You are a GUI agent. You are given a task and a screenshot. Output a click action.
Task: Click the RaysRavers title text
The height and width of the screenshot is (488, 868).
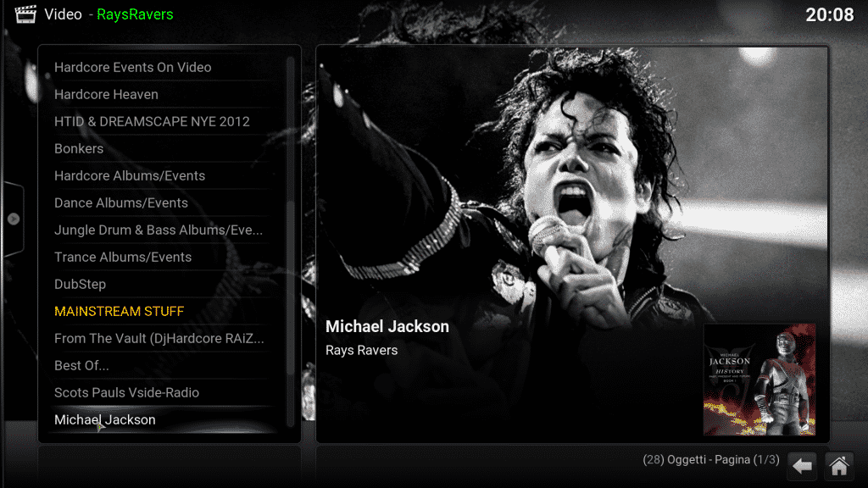click(135, 14)
